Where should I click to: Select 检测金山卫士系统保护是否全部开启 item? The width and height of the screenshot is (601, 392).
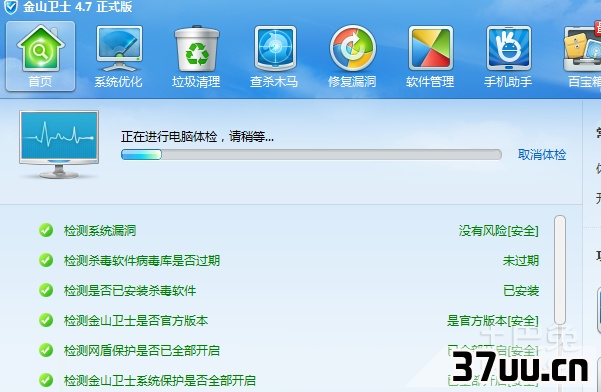click(x=159, y=380)
